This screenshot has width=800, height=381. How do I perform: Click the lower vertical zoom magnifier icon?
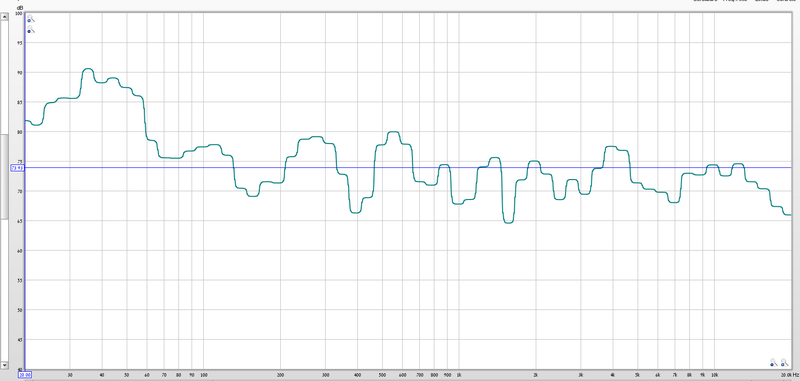pyautogui.click(x=31, y=30)
